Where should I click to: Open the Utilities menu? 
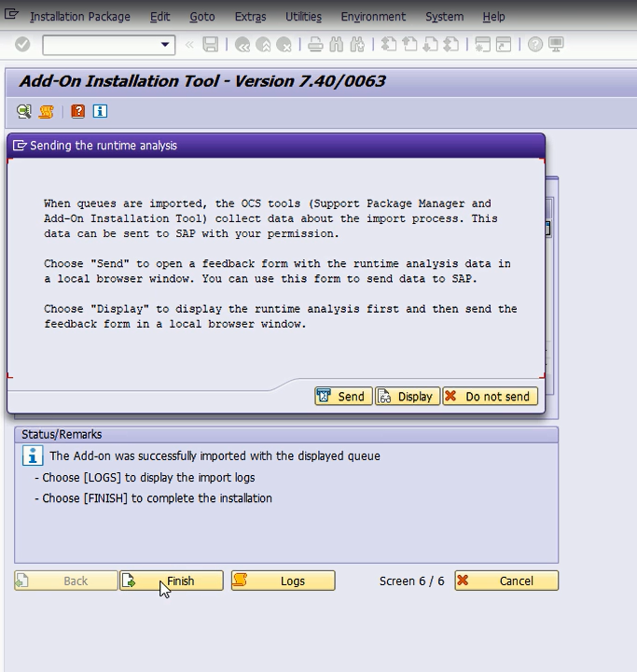[303, 17]
